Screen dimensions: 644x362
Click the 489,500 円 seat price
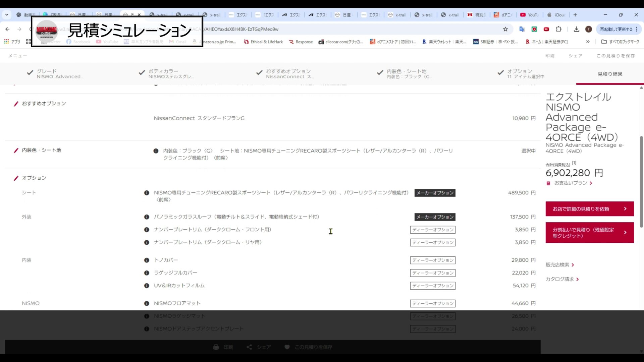click(522, 193)
